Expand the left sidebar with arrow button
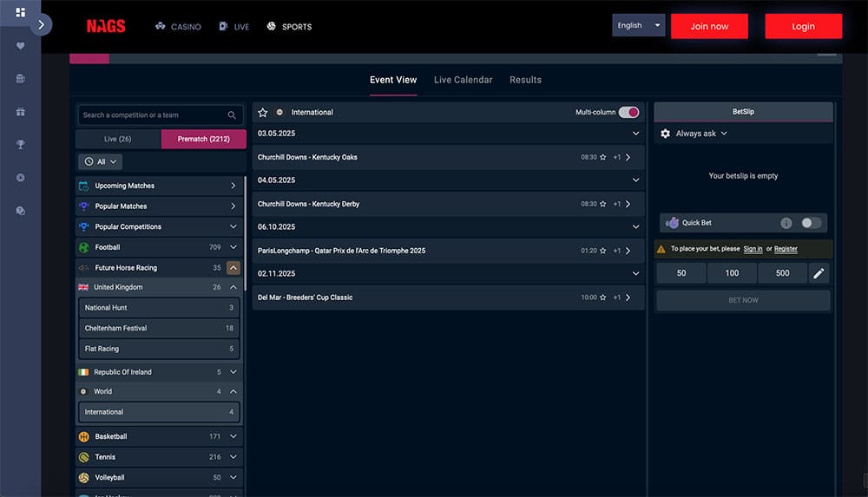This screenshot has height=497, width=868. [41, 24]
